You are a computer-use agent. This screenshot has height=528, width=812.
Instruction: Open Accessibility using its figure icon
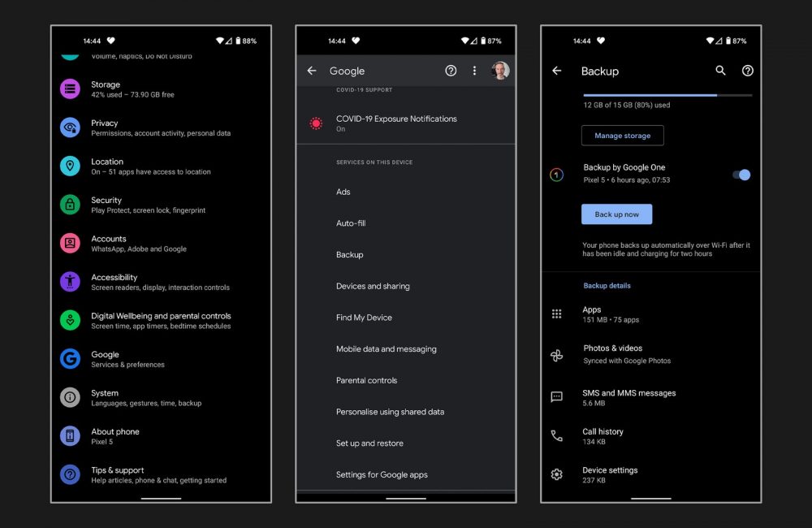[x=71, y=282]
